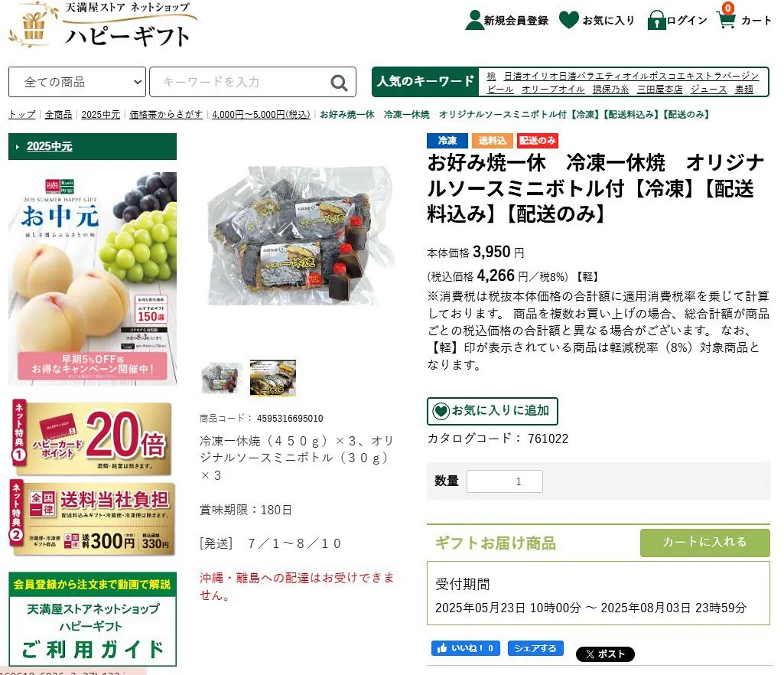The image size is (784, 675).
Task: Click the オリーブオイル keyword link
Action: (553, 89)
